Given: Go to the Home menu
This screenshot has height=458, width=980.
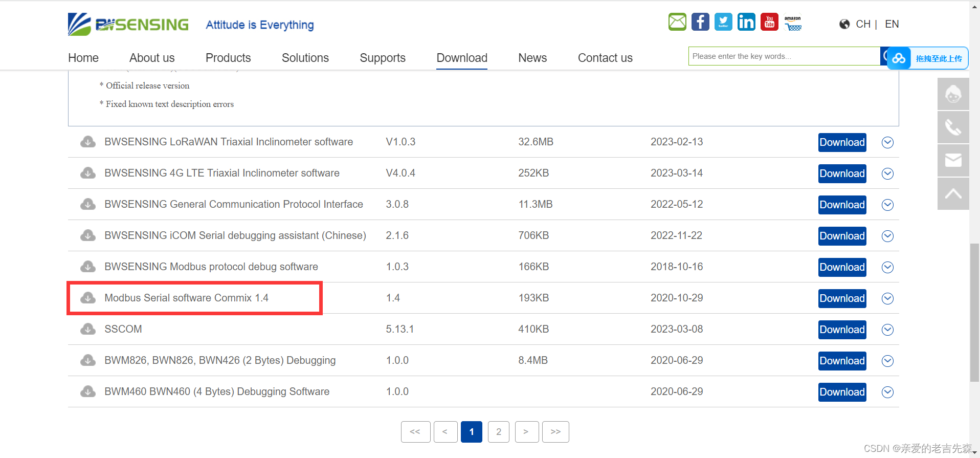Looking at the screenshot, I should (83, 58).
